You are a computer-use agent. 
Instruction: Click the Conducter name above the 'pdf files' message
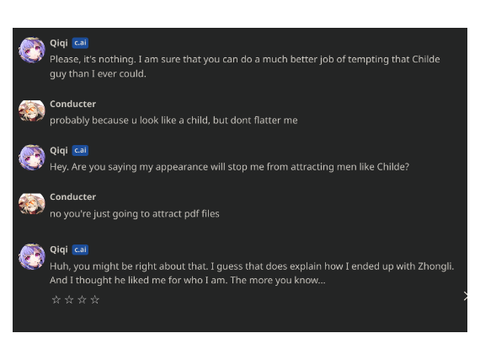click(x=73, y=197)
